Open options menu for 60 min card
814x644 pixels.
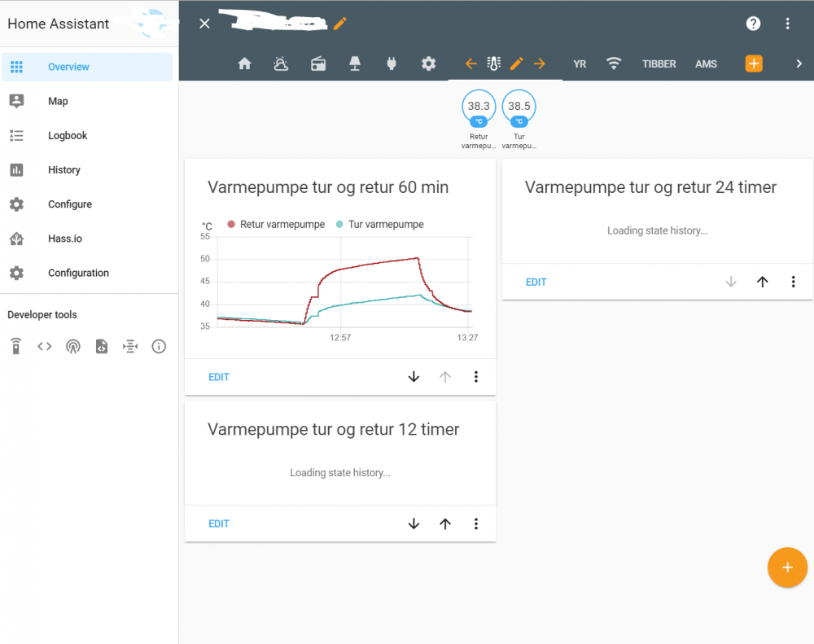(476, 377)
